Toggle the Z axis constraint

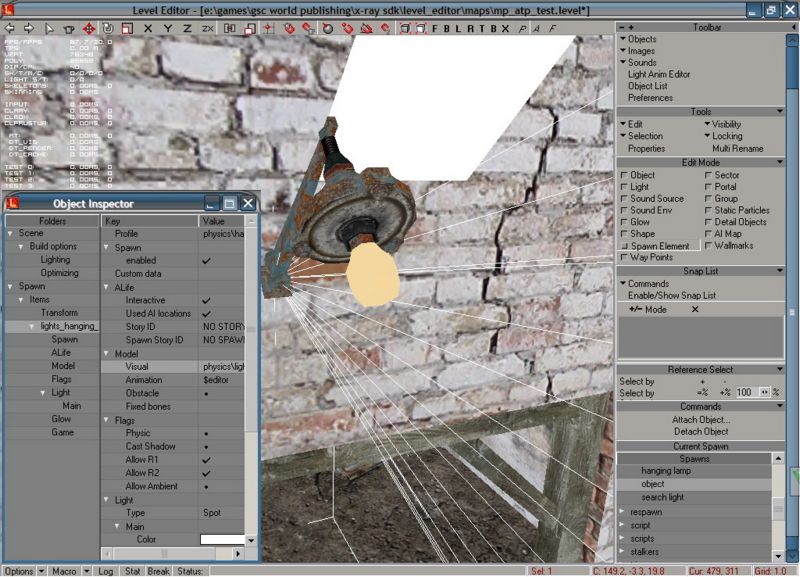click(x=187, y=29)
